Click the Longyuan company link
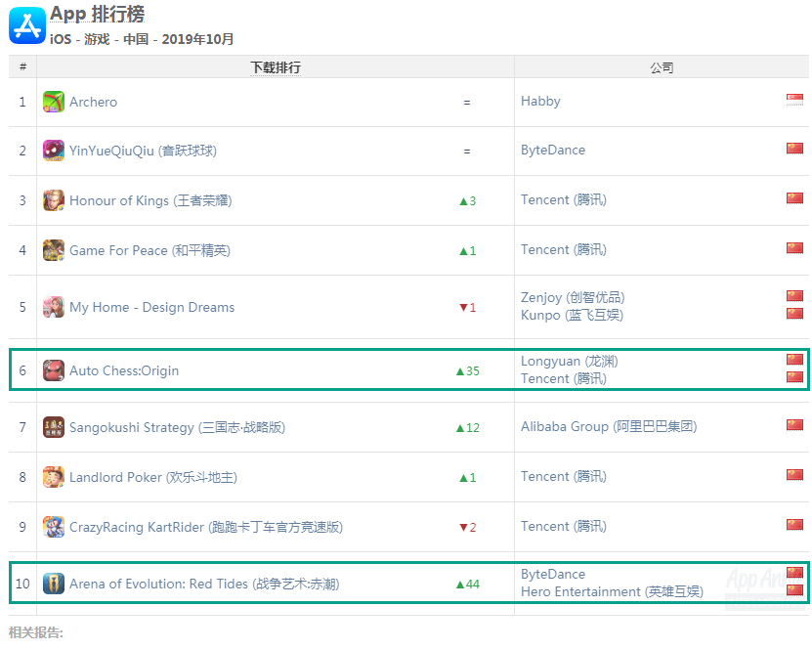This screenshot has width=812, height=650. pyautogui.click(x=569, y=361)
